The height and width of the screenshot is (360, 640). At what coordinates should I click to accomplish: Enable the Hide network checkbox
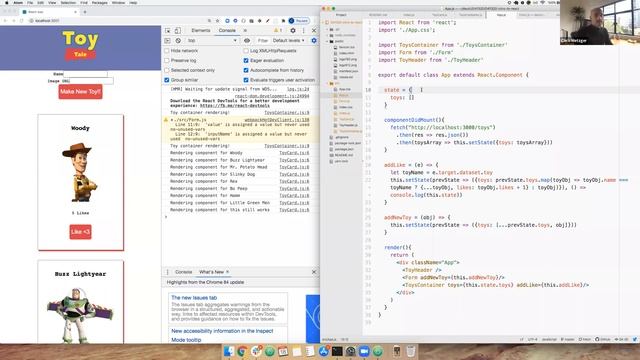pyautogui.click(x=167, y=51)
